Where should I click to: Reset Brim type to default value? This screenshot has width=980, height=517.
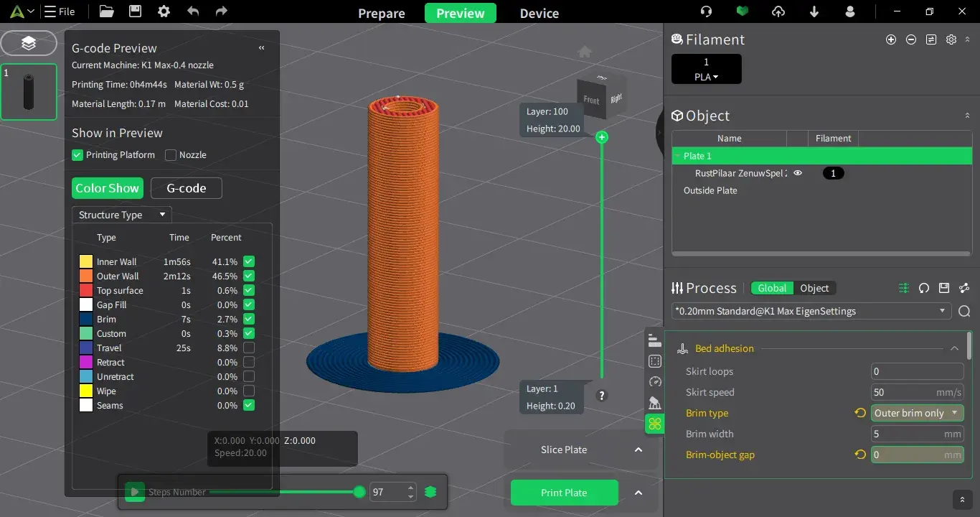point(860,413)
